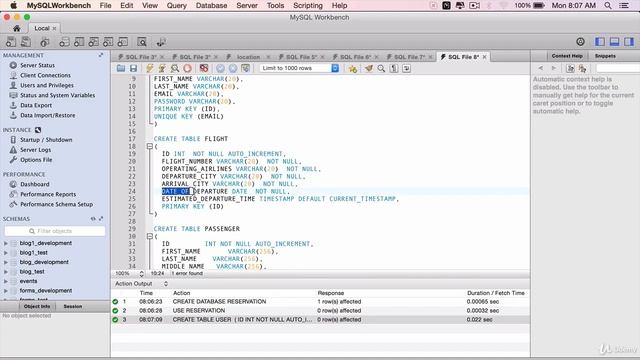Toggle the bottom output panel
The width and height of the screenshot is (640, 360).
[614, 41]
